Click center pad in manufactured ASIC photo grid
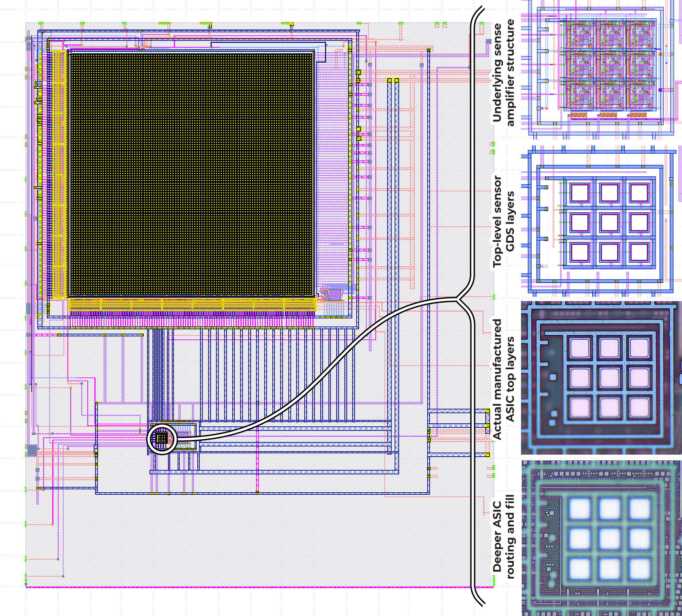Screen dimensions: 682x616 point(609,377)
